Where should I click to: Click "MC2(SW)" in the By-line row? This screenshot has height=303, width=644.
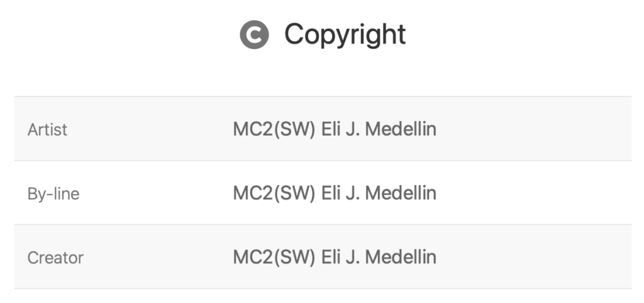click(274, 193)
